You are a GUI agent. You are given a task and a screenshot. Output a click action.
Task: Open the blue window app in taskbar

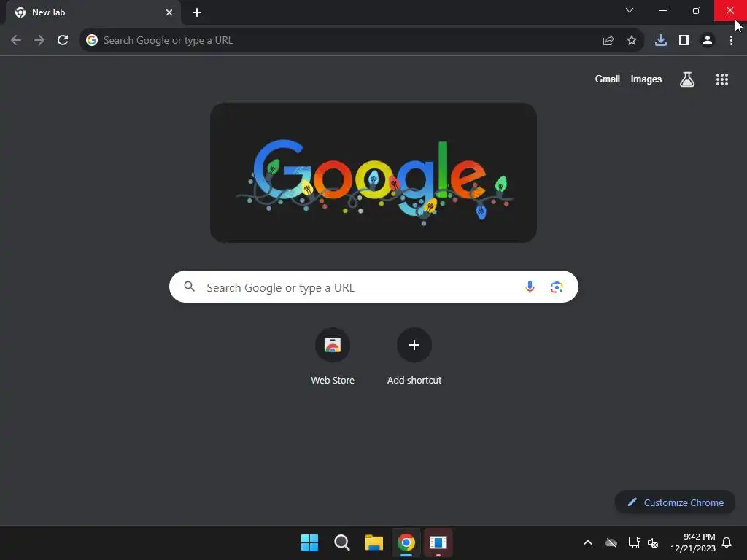coord(438,542)
